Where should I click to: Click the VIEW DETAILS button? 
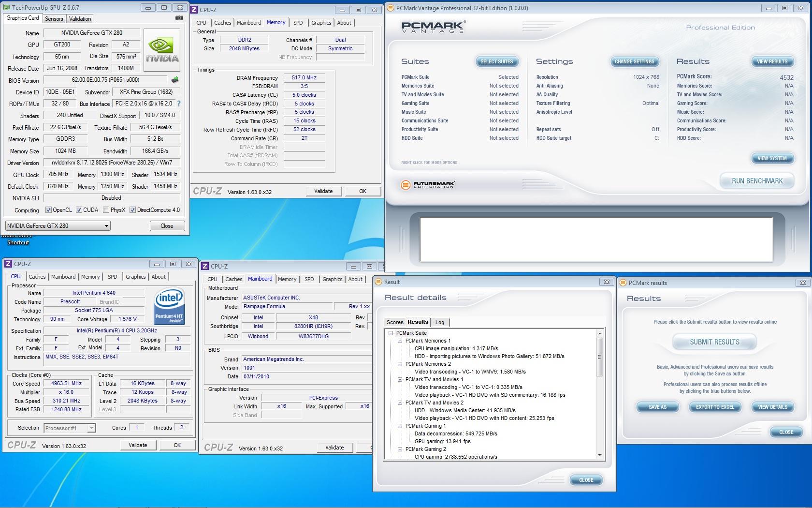tap(772, 407)
